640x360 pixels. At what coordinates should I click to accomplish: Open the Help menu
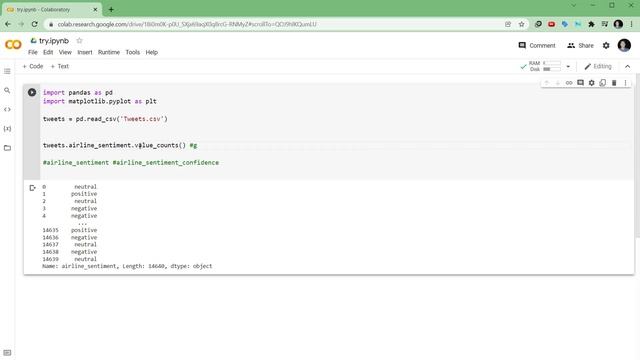[152, 52]
